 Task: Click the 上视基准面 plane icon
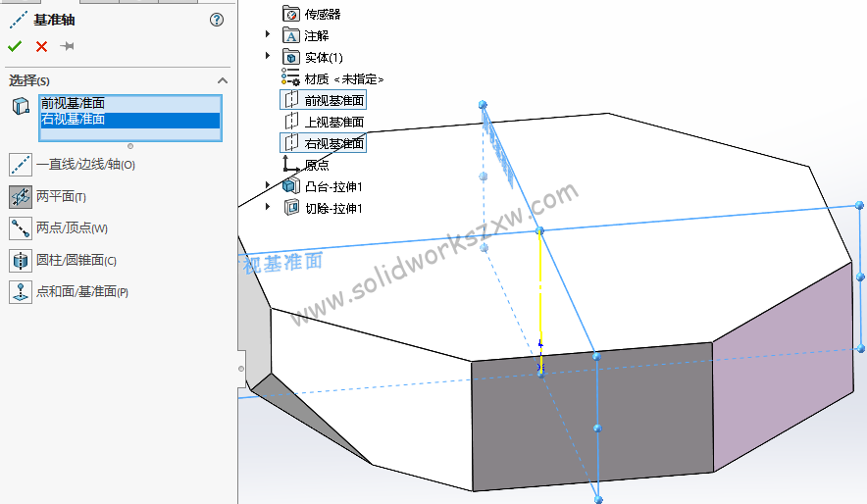(291, 121)
